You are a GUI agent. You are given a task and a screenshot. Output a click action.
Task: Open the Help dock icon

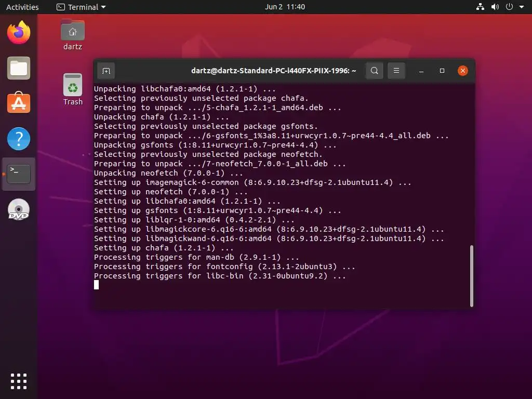[x=19, y=138]
